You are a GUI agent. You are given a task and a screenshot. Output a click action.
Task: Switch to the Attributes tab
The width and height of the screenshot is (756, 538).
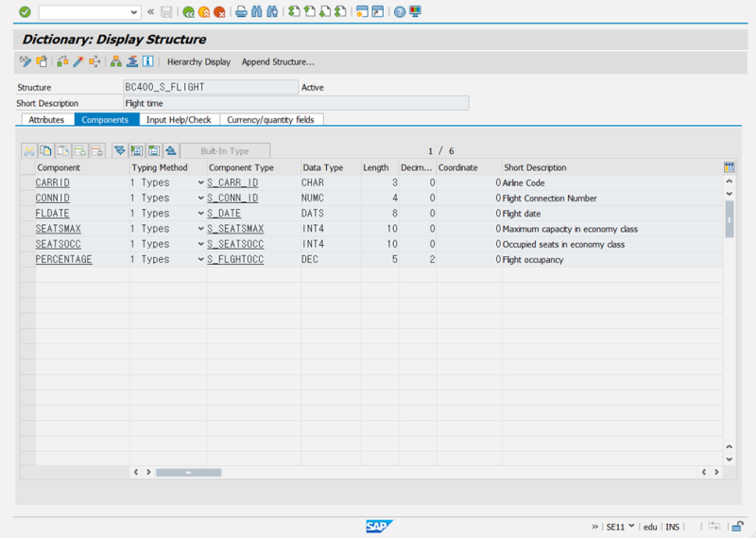pos(46,120)
